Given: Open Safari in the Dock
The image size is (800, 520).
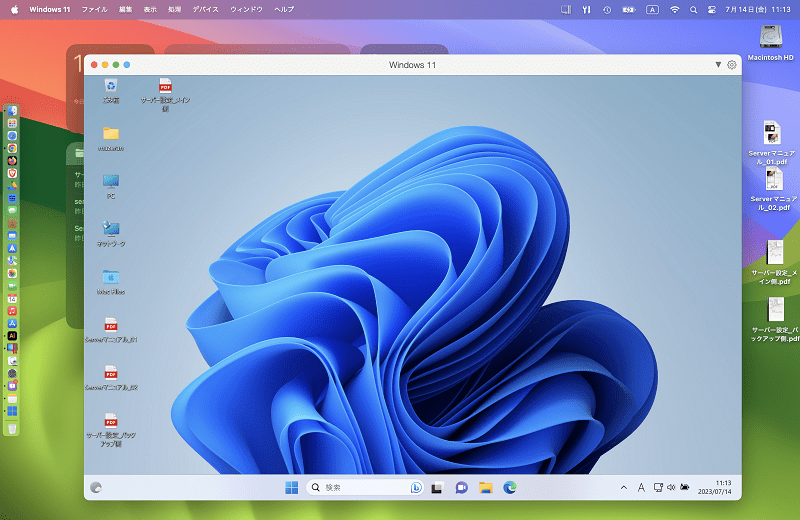Looking at the screenshot, I should (x=12, y=136).
